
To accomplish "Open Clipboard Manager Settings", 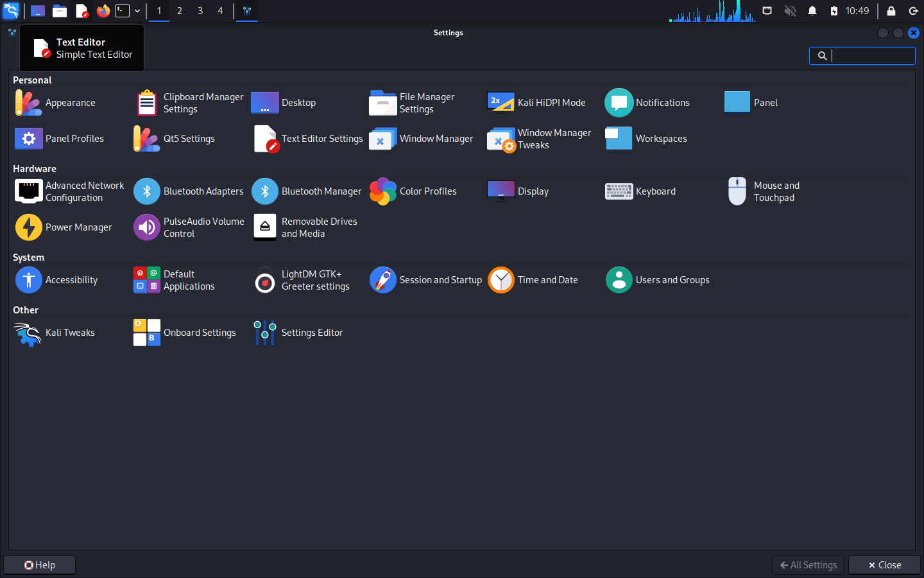I will 189,103.
